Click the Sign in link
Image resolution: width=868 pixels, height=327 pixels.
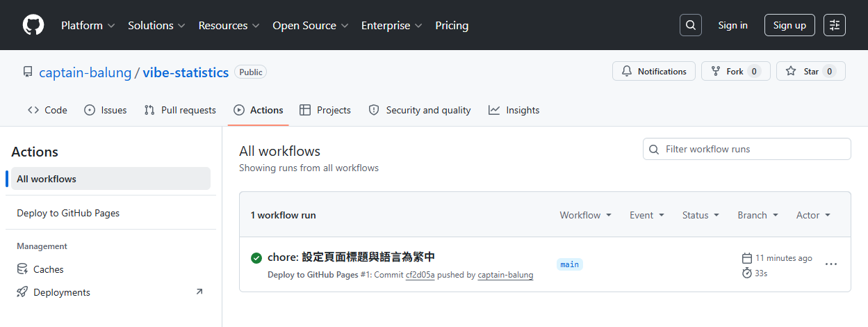732,25
